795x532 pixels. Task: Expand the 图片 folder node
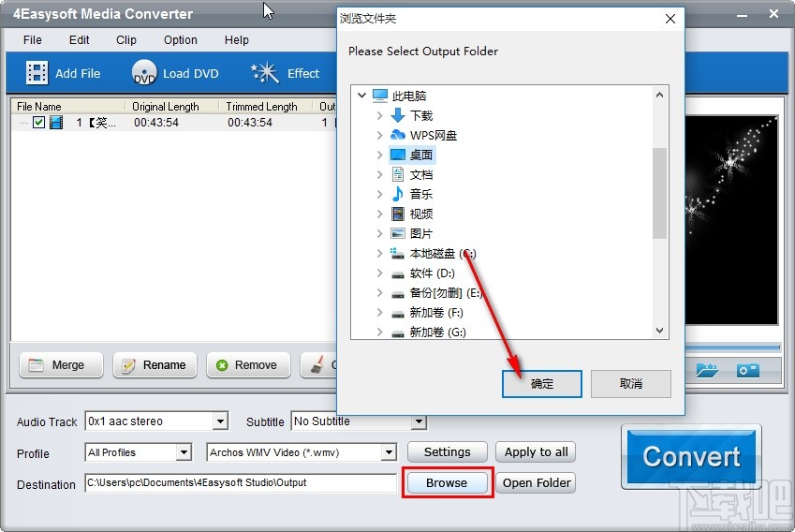(x=380, y=233)
